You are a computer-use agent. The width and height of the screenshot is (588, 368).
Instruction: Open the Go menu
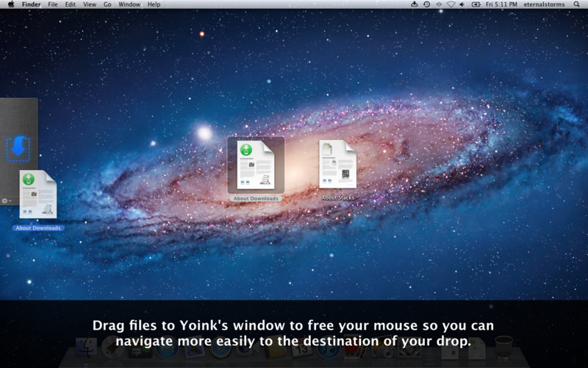[x=107, y=4]
